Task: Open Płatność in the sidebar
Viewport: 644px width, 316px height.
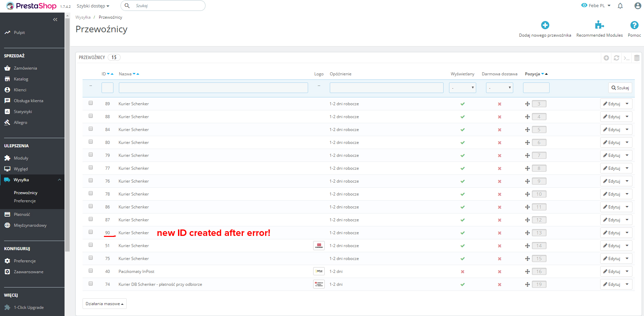Action: [x=22, y=215]
